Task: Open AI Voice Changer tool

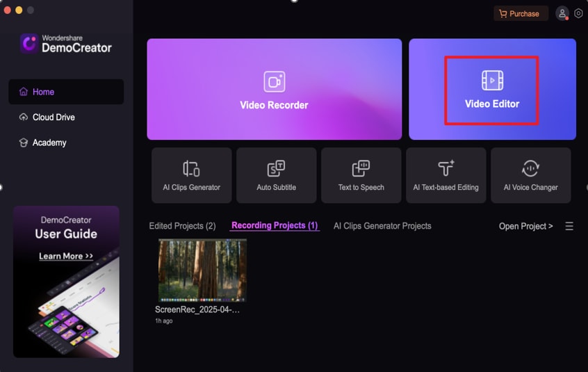Action: (x=530, y=175)
